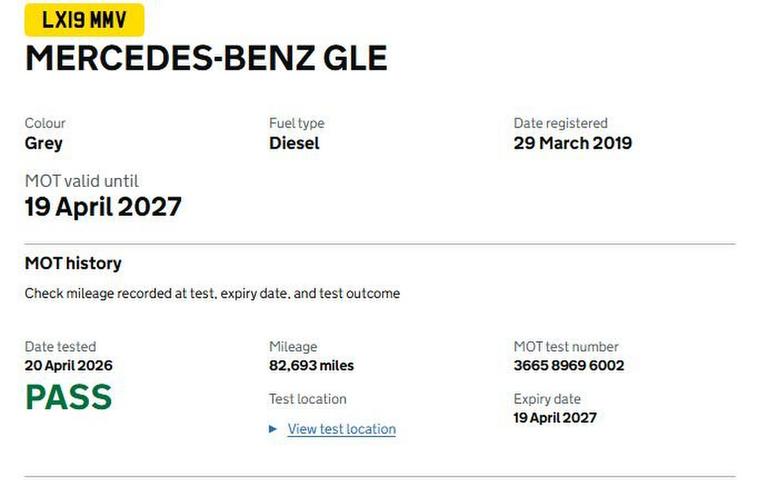Click the Fuel type label
The height and width of the screenshot is (486, 758).
pos(296,123)
